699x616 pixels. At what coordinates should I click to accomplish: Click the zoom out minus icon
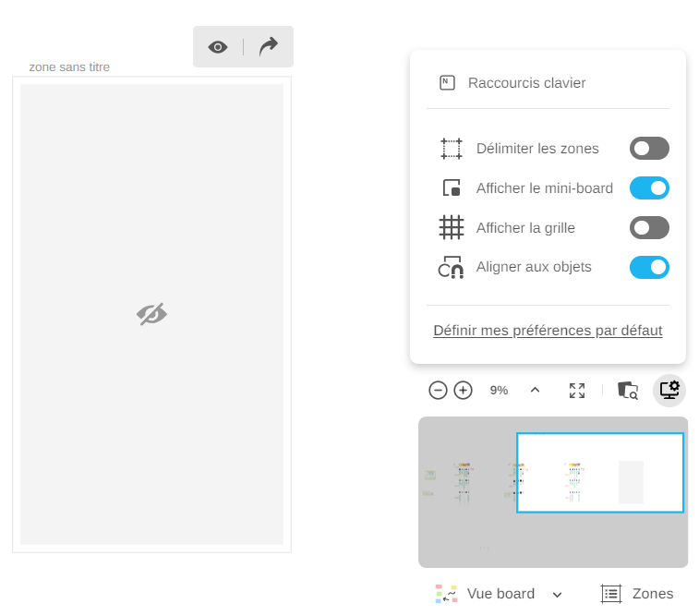(438, 391)
